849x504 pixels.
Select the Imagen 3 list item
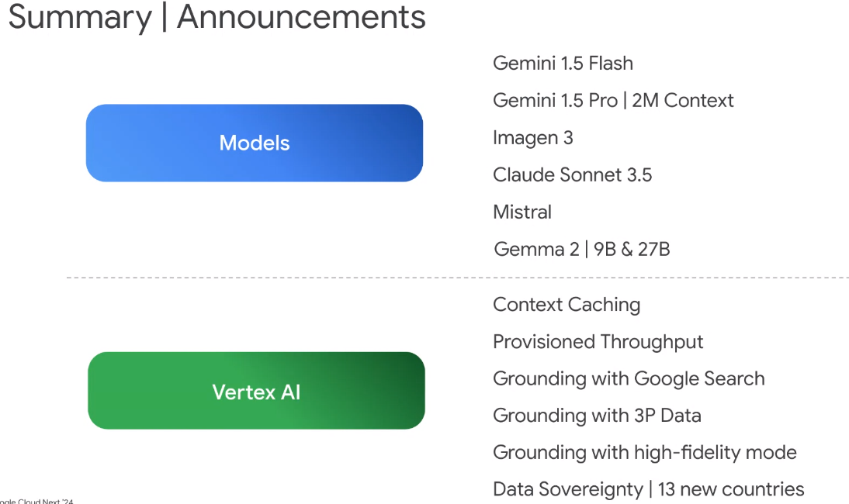[x=532, y=138]
